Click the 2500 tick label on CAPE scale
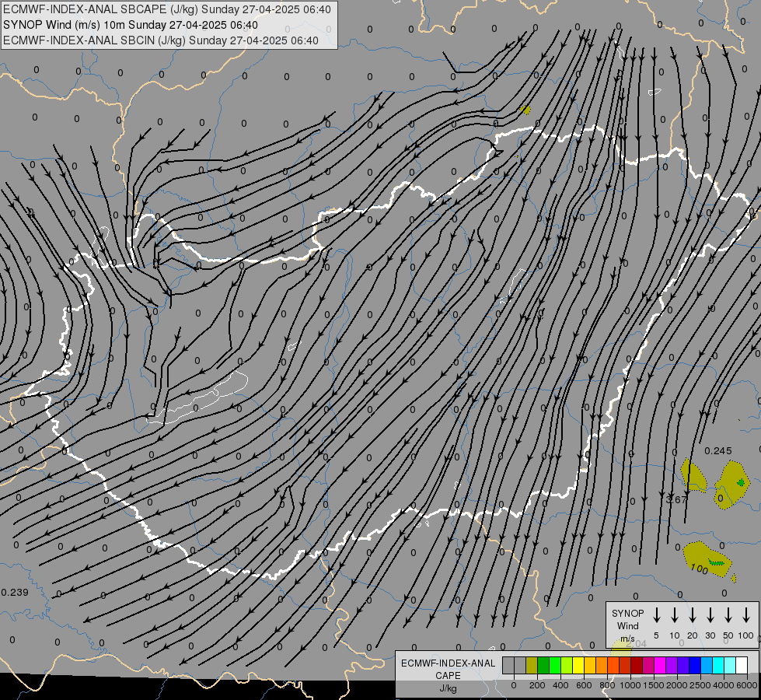761x700 pixels. pos(700,685)
